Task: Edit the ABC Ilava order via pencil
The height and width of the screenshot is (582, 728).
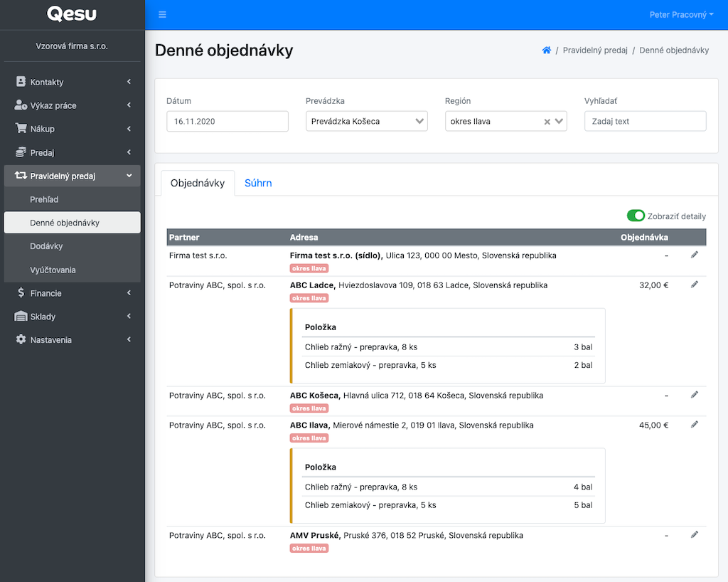Action: tap(695, 425)
